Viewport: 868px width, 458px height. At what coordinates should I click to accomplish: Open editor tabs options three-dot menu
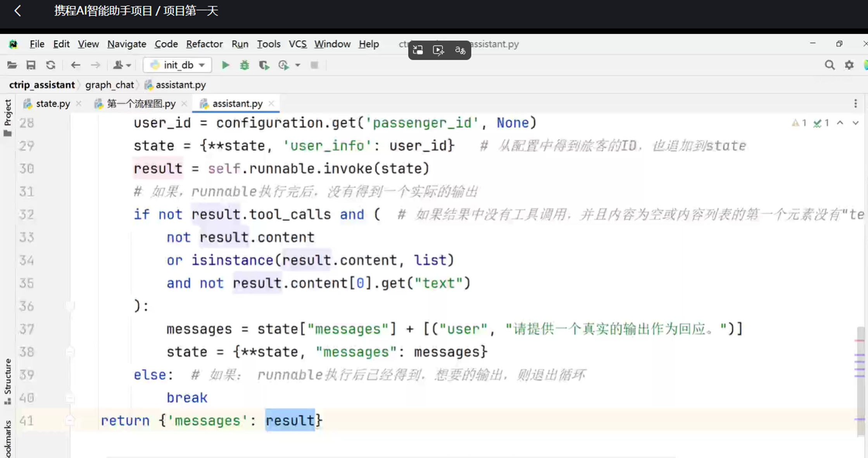[x=856, y=104]
